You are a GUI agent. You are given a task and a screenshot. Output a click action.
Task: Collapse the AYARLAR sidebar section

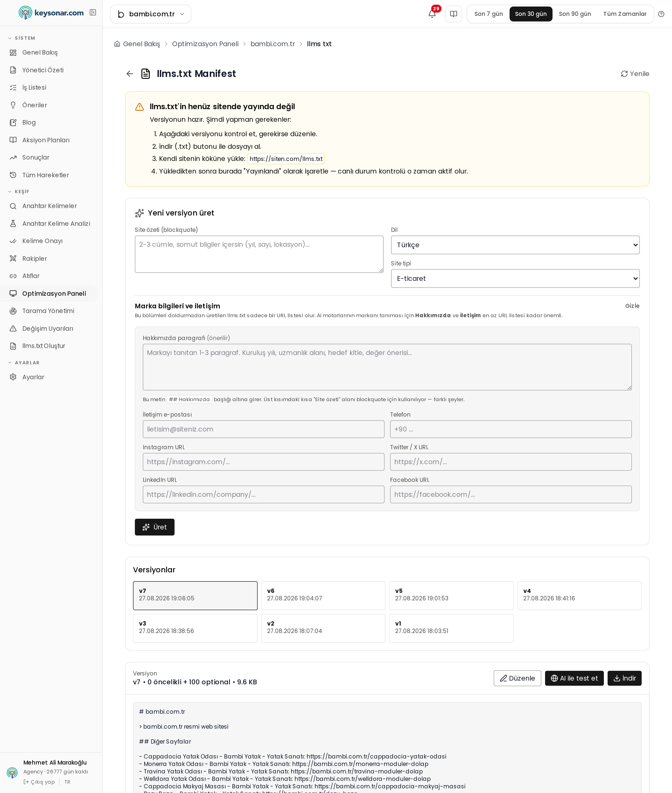point(24,363)
